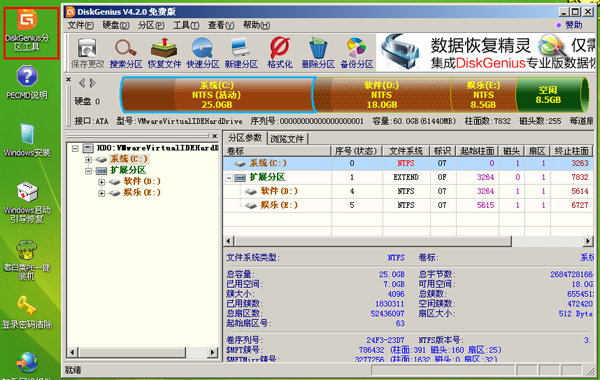The height and width of the screenshot is (380, 600).
Task: Open the 恢复文件 recover files tool
Action: [x=164, y=53]
